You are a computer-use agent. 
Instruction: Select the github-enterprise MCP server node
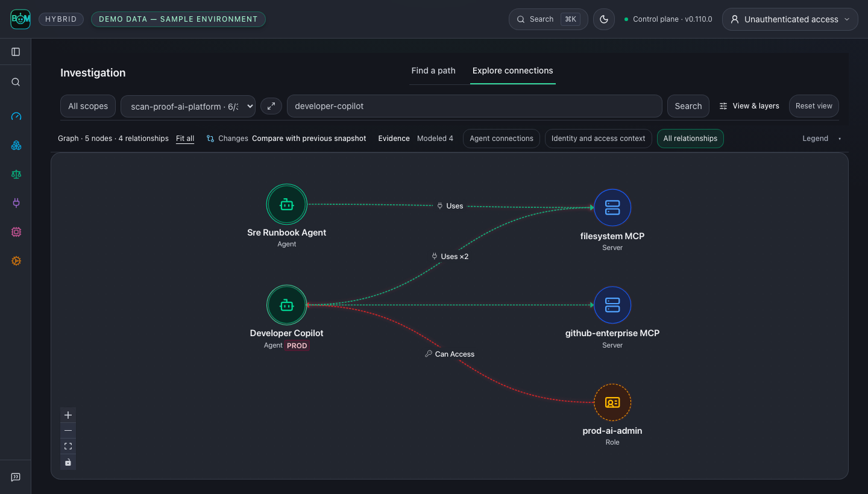point(612,305)
